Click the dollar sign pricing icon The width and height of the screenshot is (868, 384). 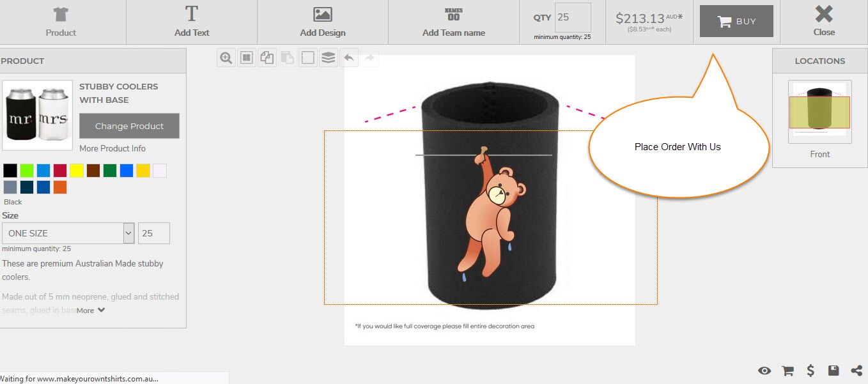810,371
